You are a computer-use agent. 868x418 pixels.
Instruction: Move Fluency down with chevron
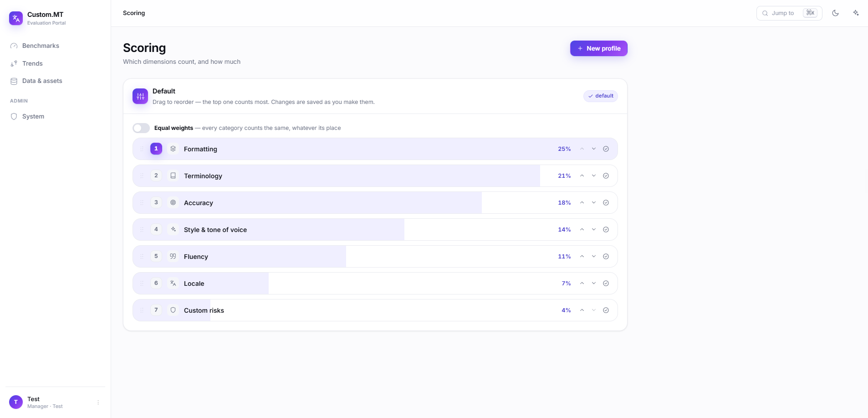594,256
